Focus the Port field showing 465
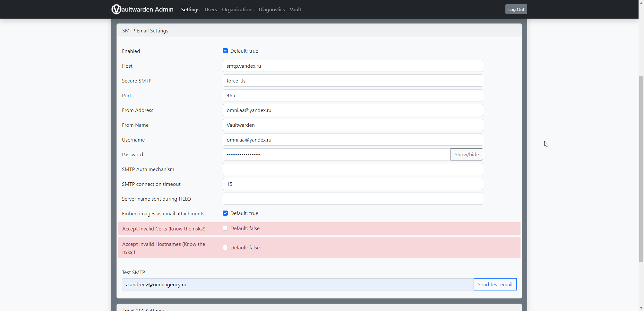 click(x=353, y=95)
